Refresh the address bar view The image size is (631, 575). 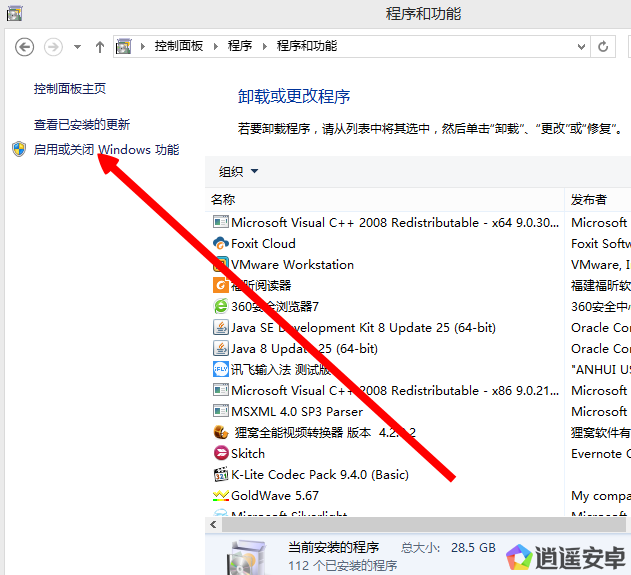(x=603, y=46)
